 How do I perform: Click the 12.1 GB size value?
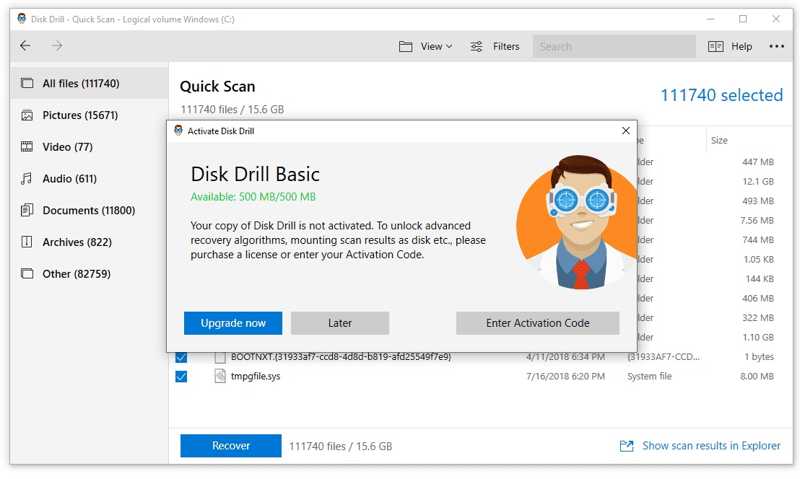pos(758,182)
